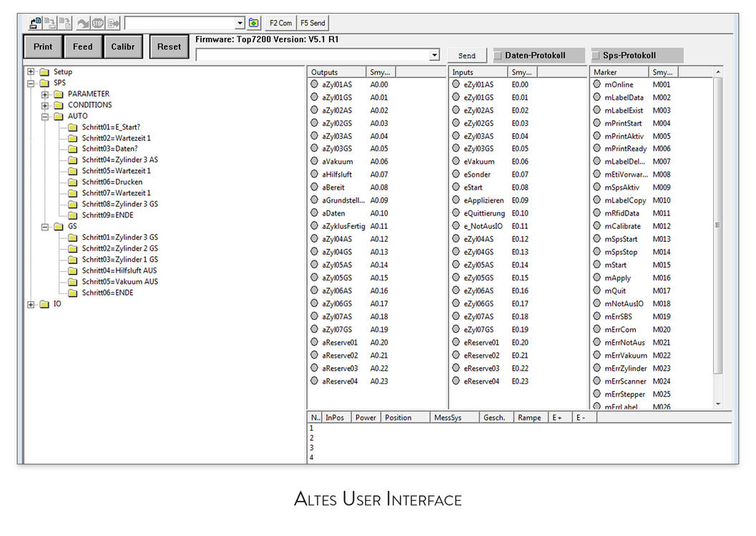This screenshot has height=536, width=756.
Task: Click the open folder icon beside F2 Com
Action: [x=254, y=23]
